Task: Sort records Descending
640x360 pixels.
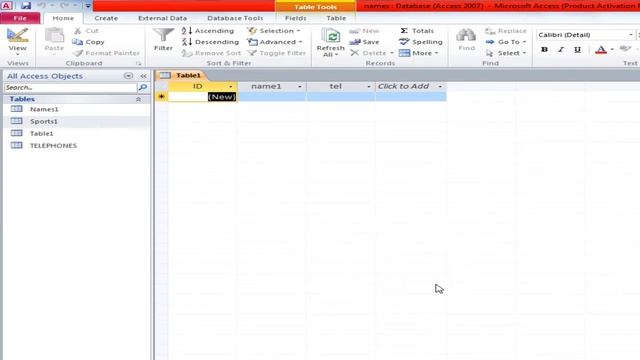Action: point(211,42)
